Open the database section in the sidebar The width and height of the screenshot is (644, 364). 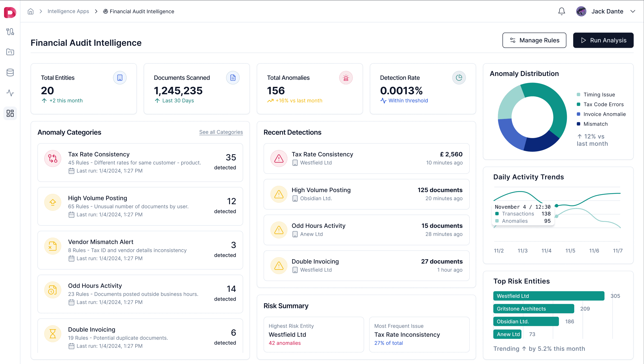10,72
